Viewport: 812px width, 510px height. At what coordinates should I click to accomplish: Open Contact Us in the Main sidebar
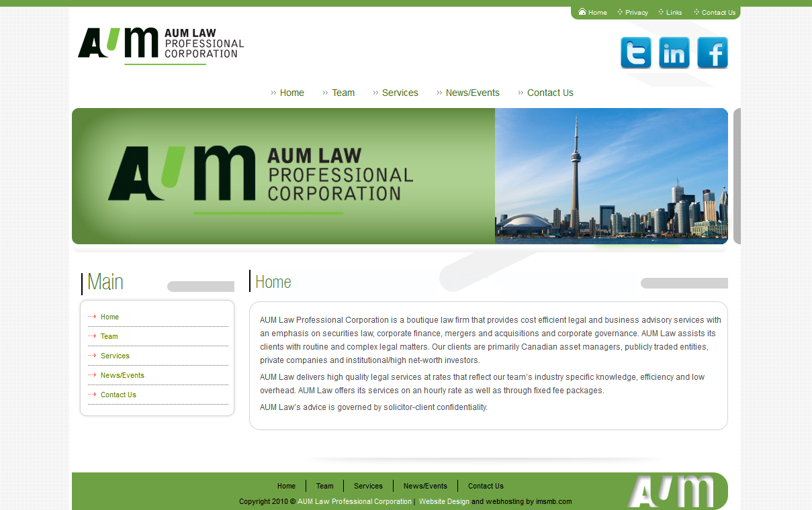point(118,395)
